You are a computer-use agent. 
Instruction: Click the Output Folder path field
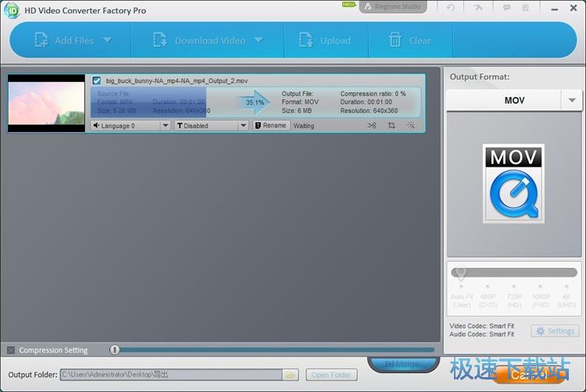[171, 375]
